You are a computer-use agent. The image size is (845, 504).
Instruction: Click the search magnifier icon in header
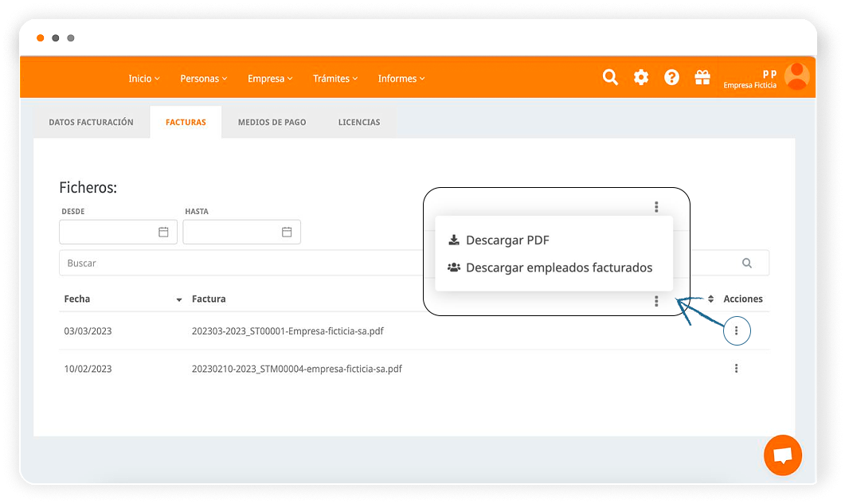[x=610, y=77]
